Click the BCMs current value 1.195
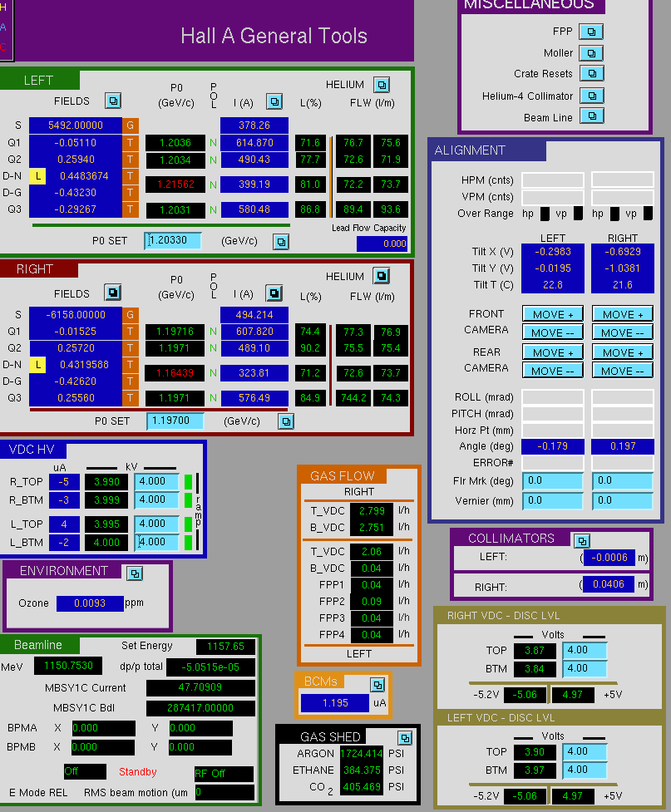This screenshot has height=812, width=671. (335, 703)
